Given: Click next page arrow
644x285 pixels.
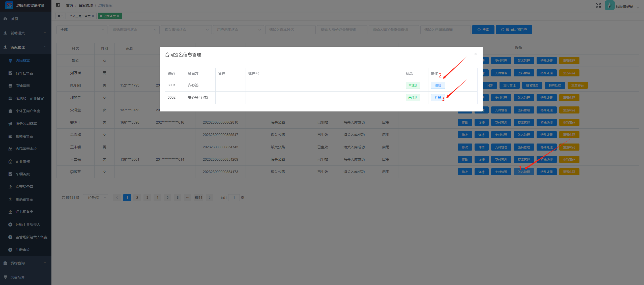Looking at the screenshot, I should click(210, 198).
